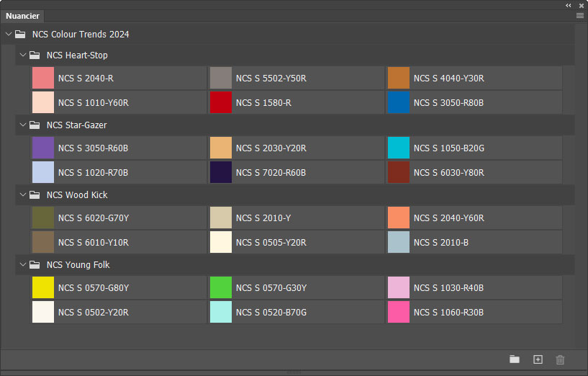
Task: Click the group name 'NCS Star-Gazer'
Action: click(77, 125)
